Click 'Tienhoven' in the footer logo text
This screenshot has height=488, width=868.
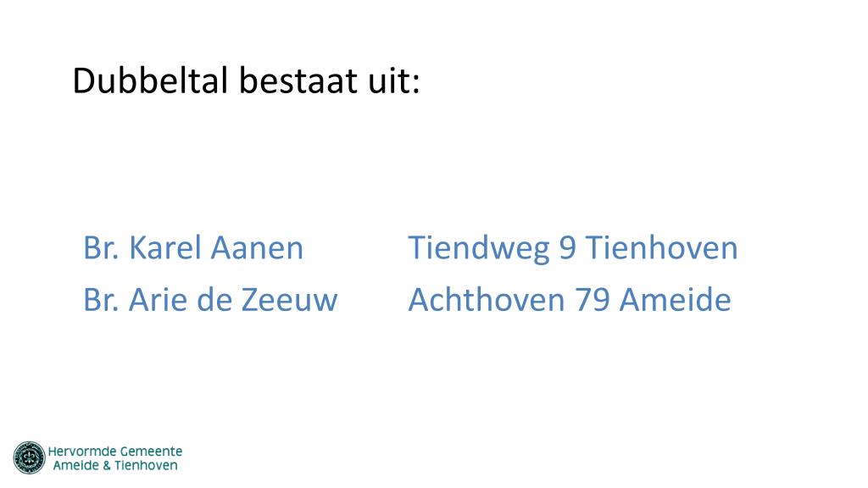(146, 465)
